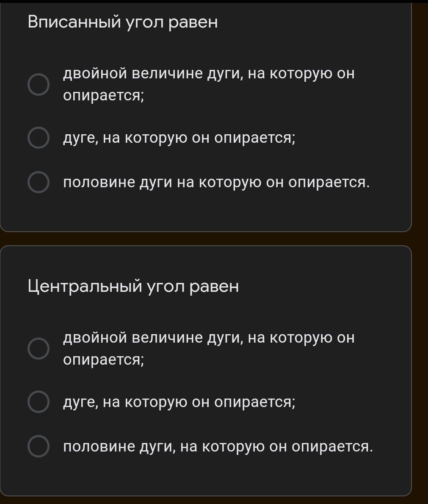Pick middle radio circle under 'Центральный угол равен'
The image size is (428, 504).
click(x=39, y=402)
